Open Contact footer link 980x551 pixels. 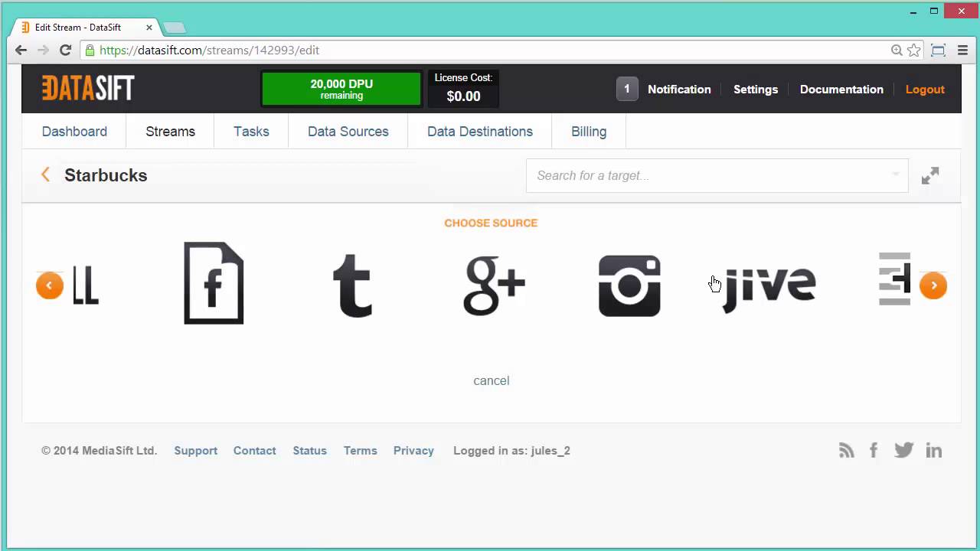click(x=255, y=451)
